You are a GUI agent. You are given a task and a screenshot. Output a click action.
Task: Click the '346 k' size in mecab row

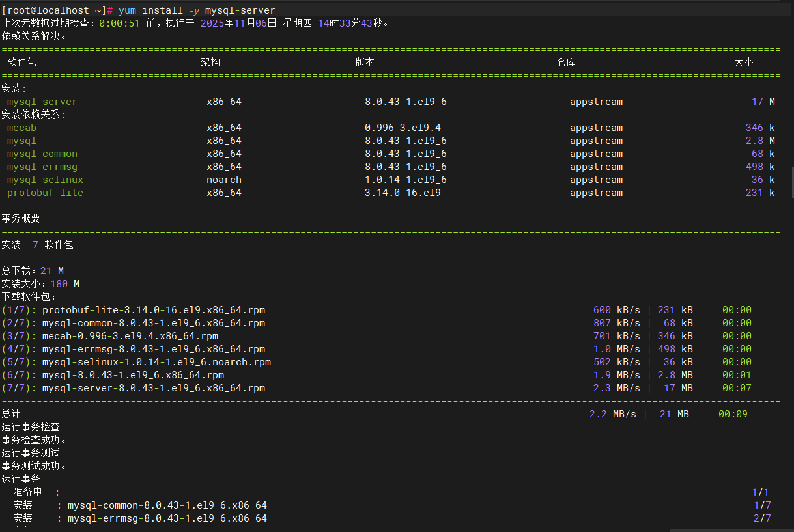tap(760, 128)
